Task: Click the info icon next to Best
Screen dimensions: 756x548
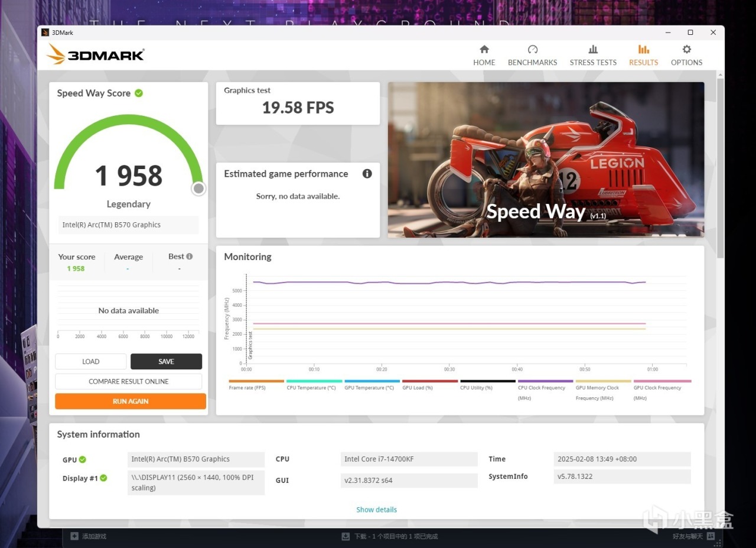Action: 189,257
